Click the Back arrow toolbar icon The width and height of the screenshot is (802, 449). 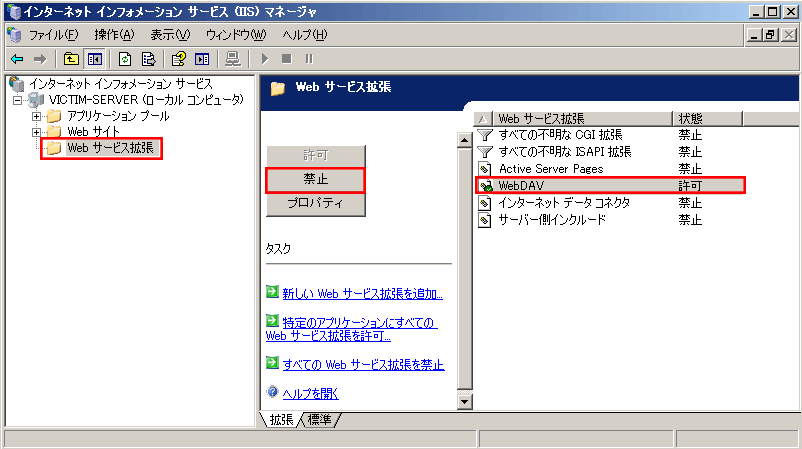pos(17,59)
